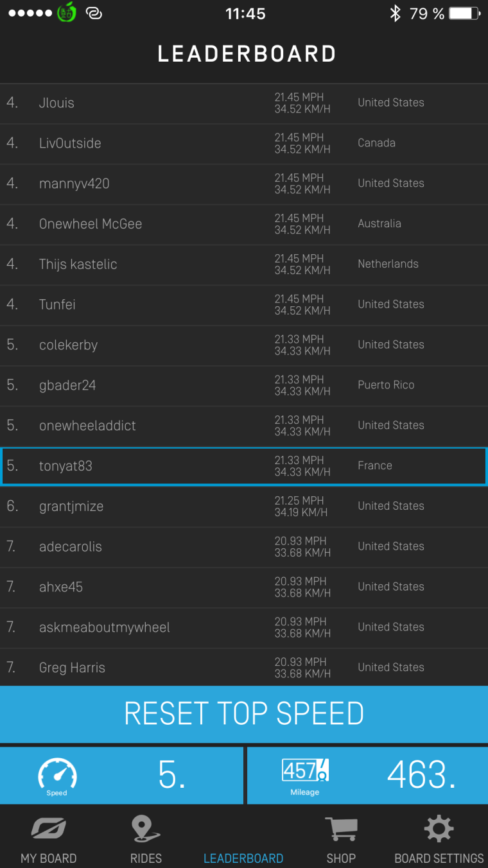Tap the gbader24 Puerto Rico row

(244, 385)
